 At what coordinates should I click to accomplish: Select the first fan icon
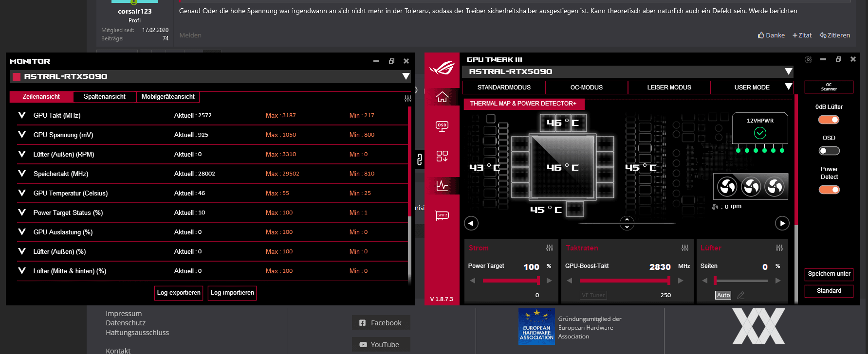pyautogui.click(x=727, y=186)
